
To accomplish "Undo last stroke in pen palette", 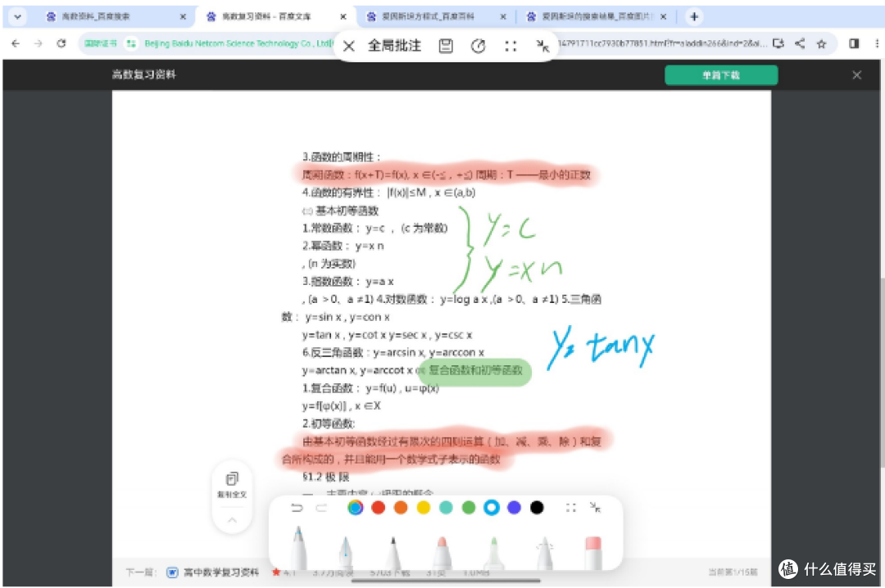I will click(297, 508).
